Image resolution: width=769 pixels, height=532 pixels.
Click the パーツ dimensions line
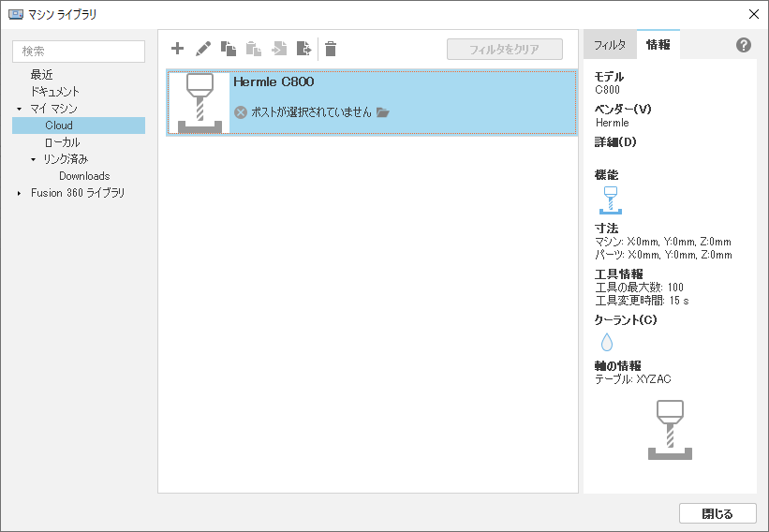point(663,255)
